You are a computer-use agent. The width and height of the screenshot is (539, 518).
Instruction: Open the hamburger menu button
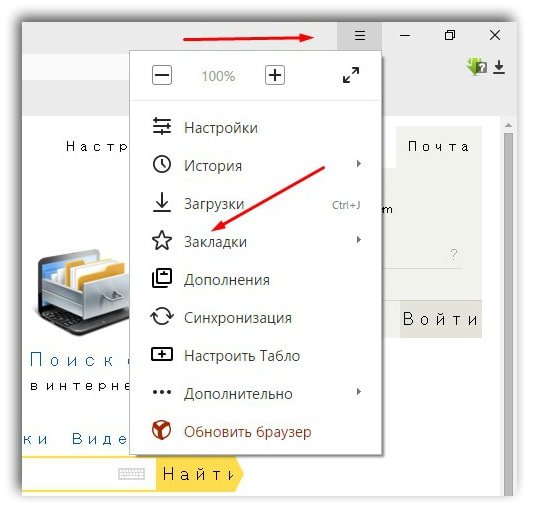tap(359, 35)
